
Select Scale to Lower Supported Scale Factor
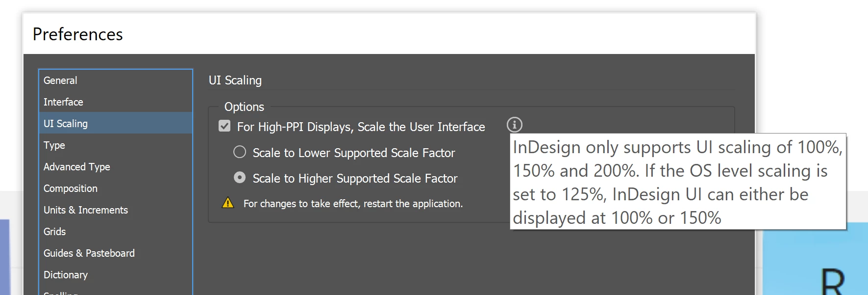click(240, 152)
